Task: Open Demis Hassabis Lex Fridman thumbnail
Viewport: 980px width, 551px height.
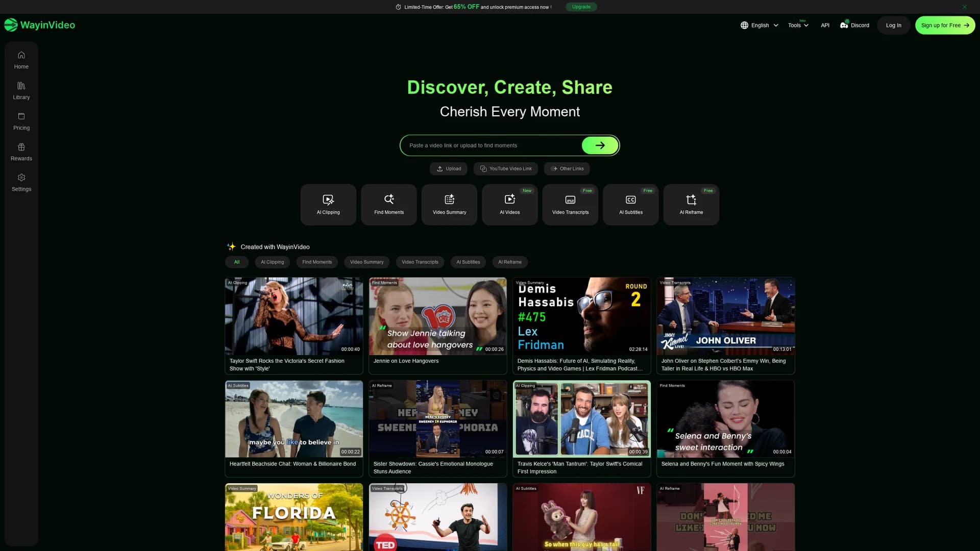Action: pyautogui.click(x=582, y=316)
